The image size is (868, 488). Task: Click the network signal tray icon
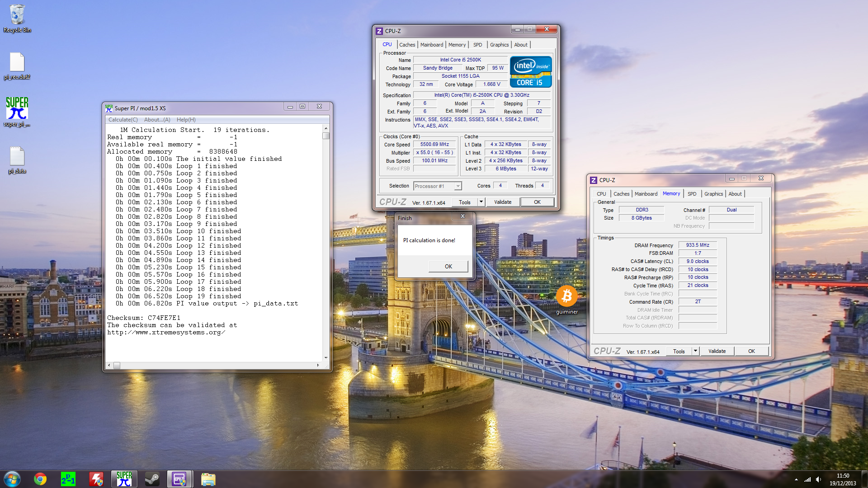pyautogui.click(x=807, y=479)
